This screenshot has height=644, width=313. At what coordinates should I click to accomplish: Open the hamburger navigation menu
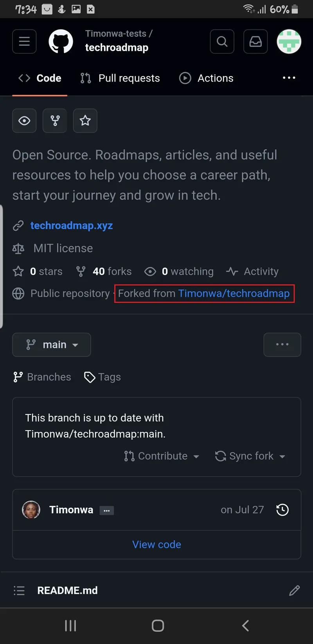(x=24, y=41)
